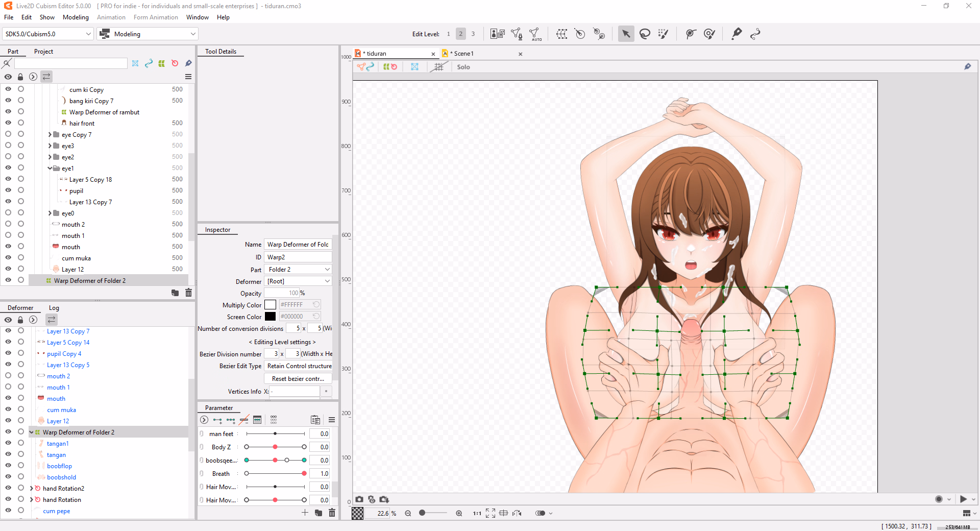
Task: Toggle visibility of 'hand Rotation2' deformer
Action: [x=8, y=488]
